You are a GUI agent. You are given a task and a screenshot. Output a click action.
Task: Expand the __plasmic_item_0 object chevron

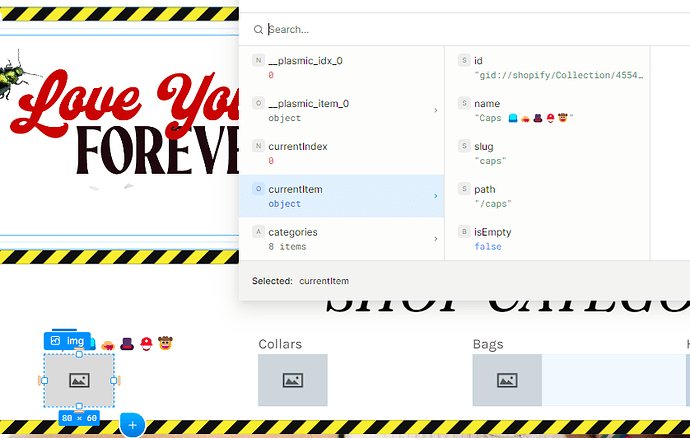(435, 110)
